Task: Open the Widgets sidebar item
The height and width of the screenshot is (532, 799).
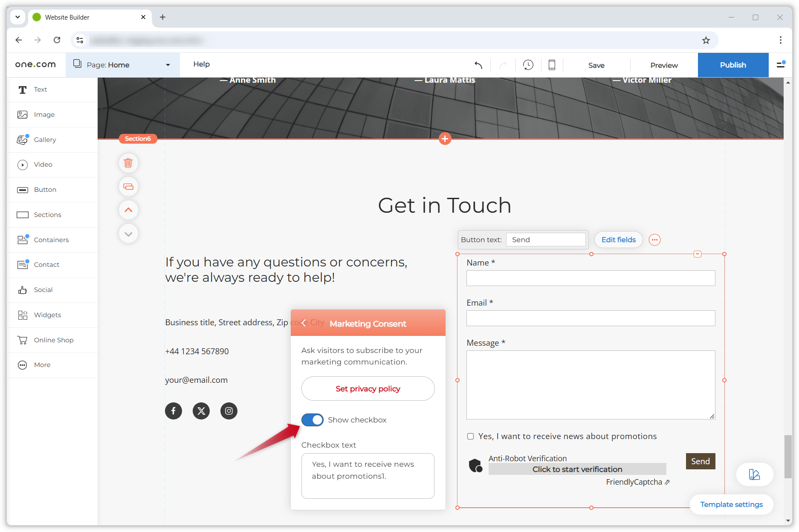Action: [47, 315]
